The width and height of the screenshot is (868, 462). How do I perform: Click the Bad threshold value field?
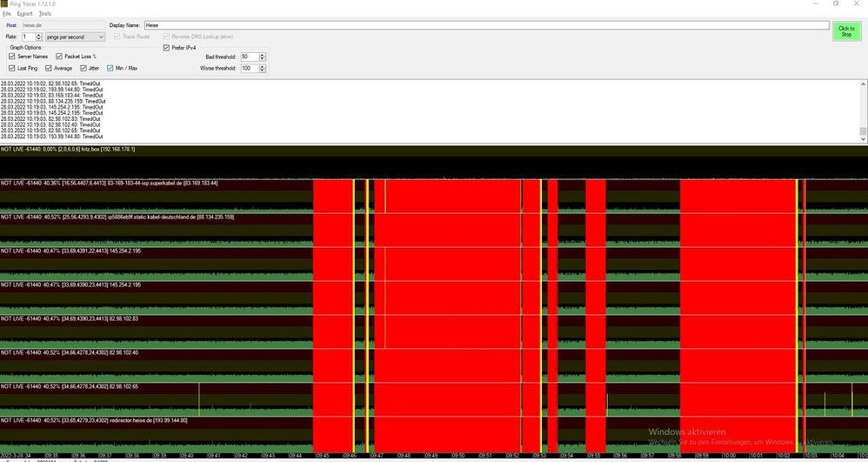pos(249,57)
